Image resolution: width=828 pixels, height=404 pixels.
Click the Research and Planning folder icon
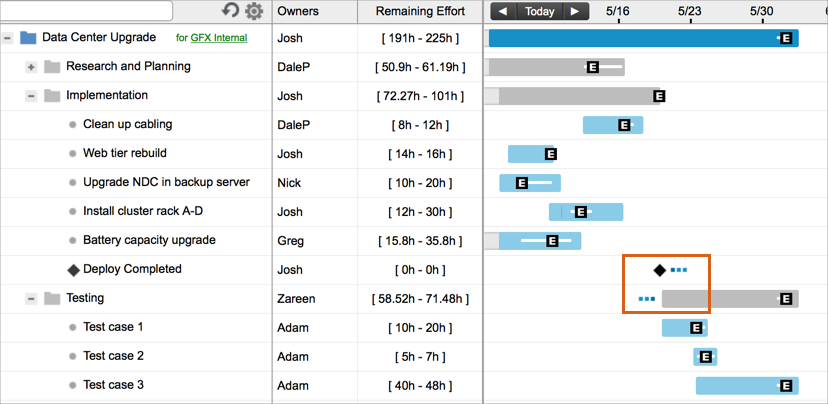click(x=52, y=67)
